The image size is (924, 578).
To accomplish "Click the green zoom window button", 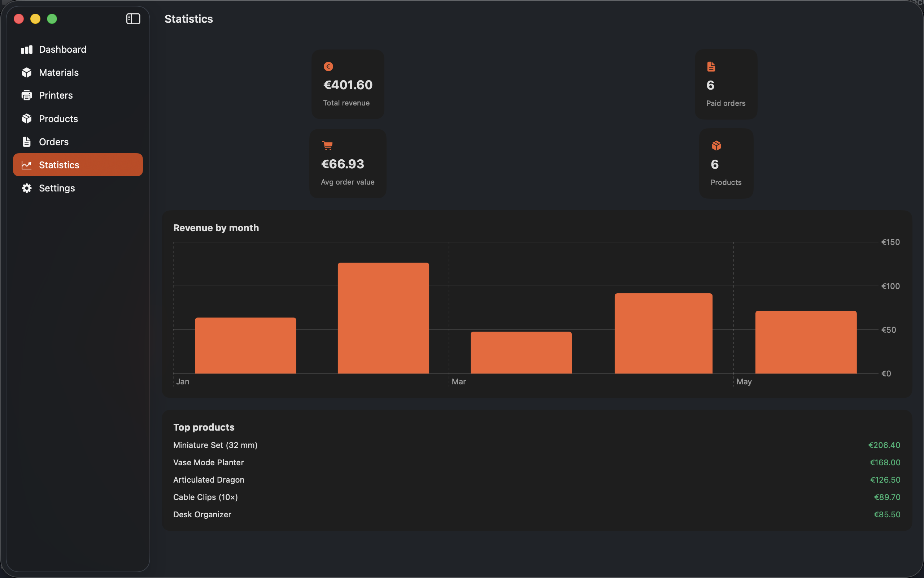I will [x=52, y=19].
